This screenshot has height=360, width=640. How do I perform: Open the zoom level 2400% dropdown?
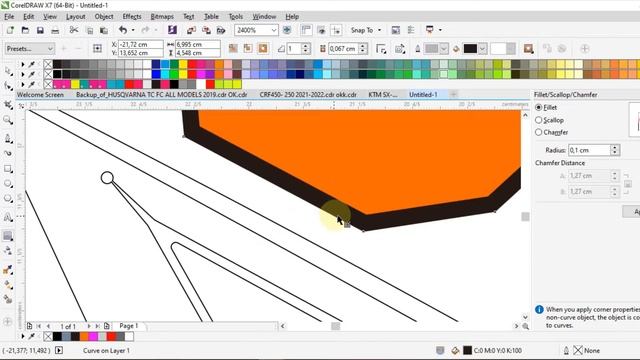(x=273, y=30)
